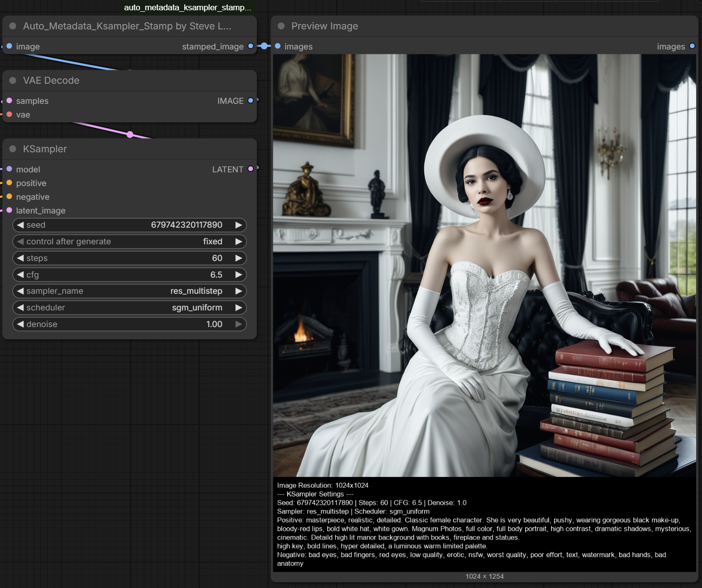Decrease the steps value with the left arrow
702x588 pixels.
click(20, 258)
